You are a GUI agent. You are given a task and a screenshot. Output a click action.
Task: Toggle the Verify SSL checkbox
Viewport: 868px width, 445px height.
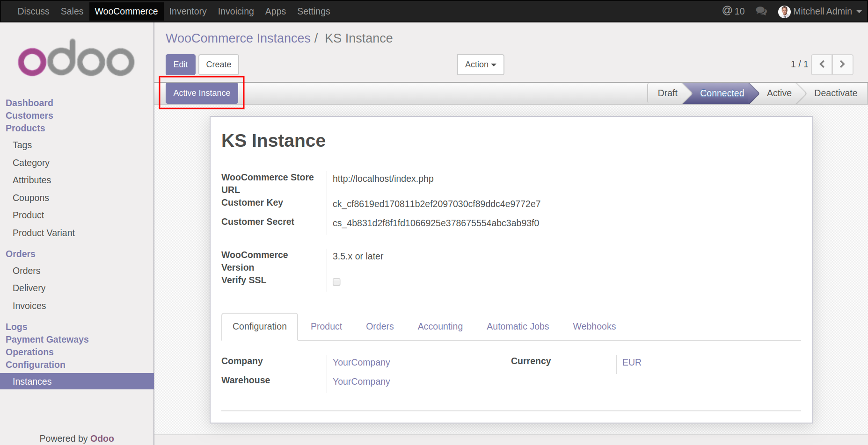tap(336, 282)
